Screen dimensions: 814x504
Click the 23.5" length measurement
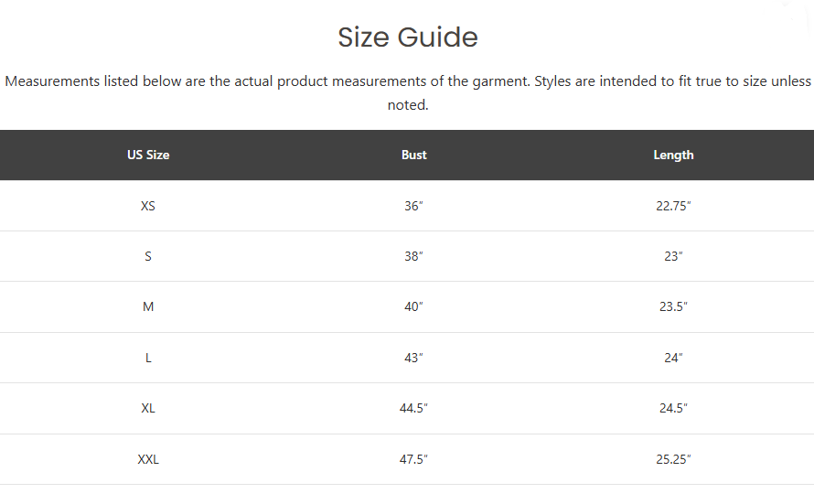point(673,306)
